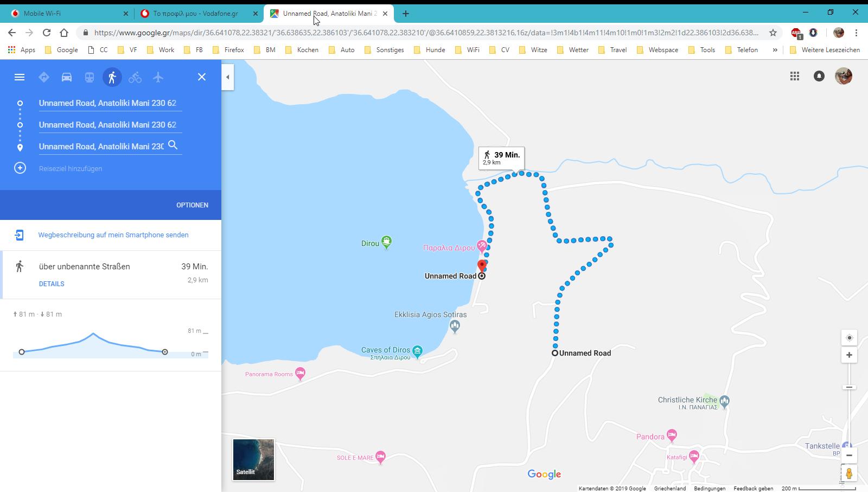Screen dimensions: 868x492
Task: Switch to the Mobile Wi-Fi tab
Action: click(x=69, y=14)
